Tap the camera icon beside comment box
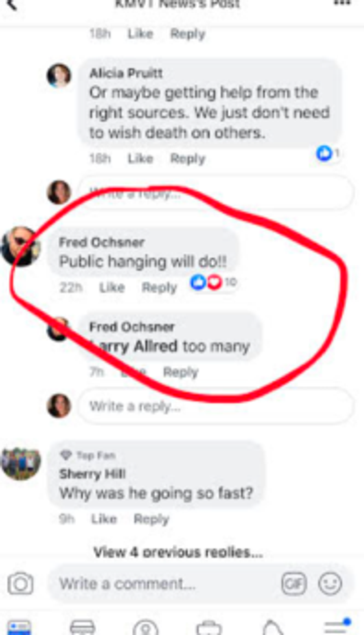The image size is (364, 635). point(20,583)
